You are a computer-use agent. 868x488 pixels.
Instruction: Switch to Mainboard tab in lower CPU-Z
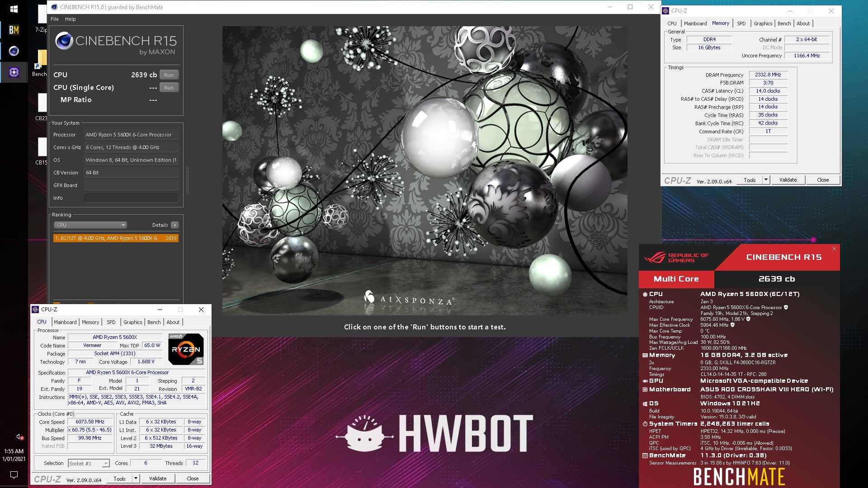pos(65,322)
